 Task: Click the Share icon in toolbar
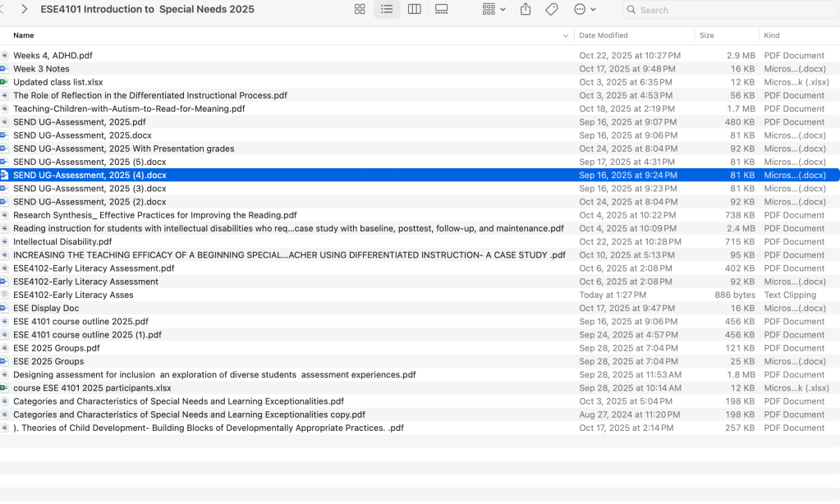pos(526,9)
